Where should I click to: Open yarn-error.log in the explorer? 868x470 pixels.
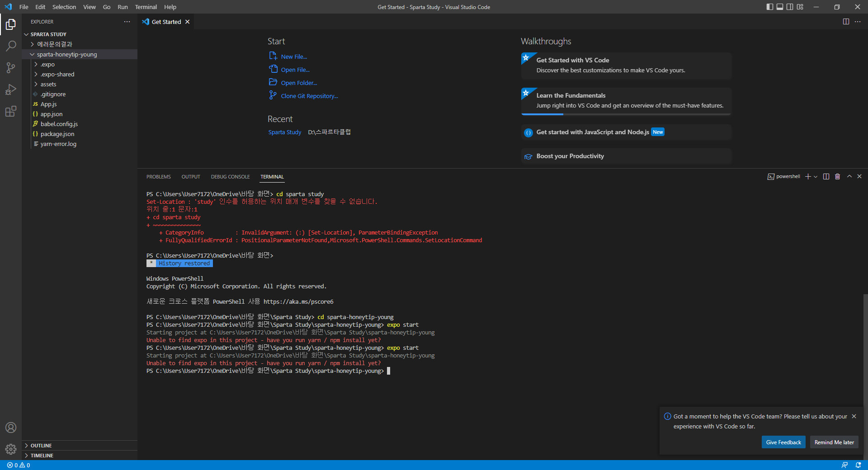pos(80,144)
